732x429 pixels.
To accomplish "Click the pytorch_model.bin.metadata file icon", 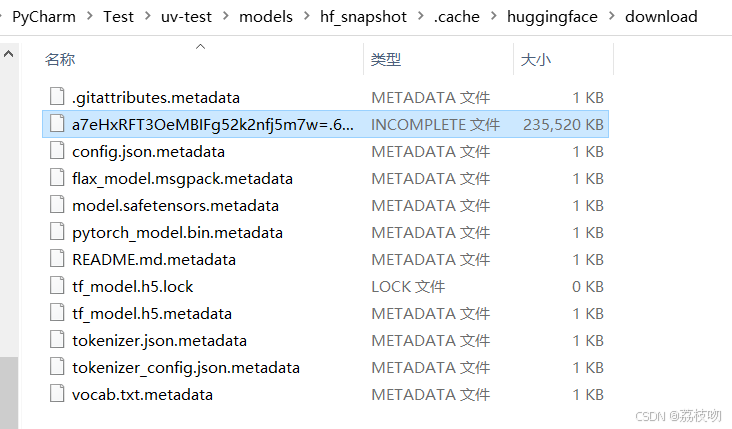I will 57,232.
